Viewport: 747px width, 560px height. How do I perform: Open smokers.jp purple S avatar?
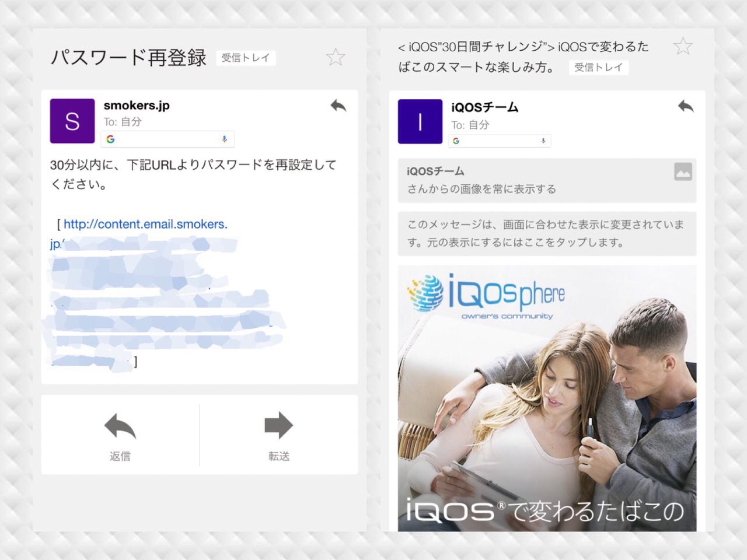click(72, 121)
